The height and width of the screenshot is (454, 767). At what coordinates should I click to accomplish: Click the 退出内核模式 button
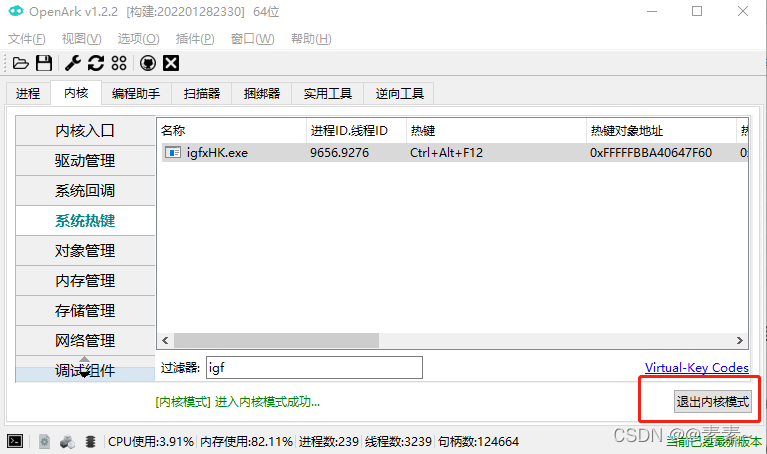(x=713, y=402)
